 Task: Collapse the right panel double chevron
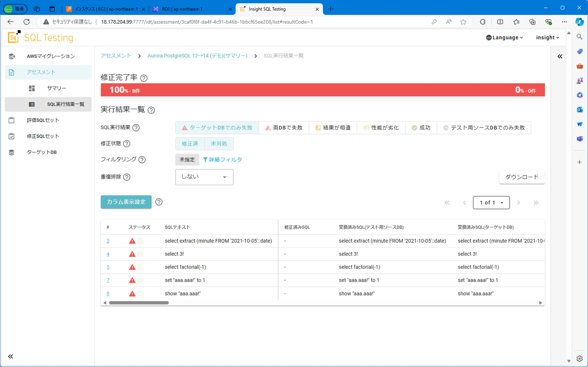click(560, 56)
